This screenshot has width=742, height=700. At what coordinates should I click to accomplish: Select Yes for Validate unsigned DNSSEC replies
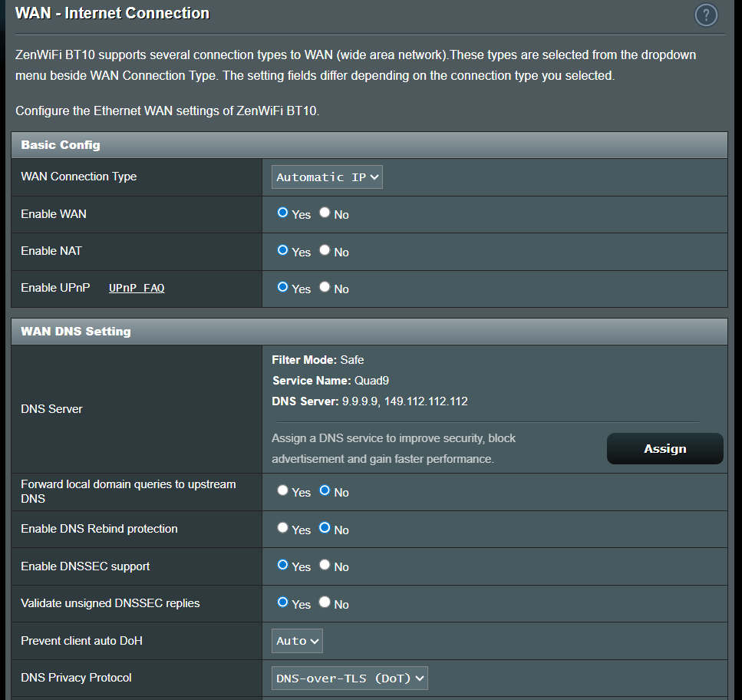click(x=282, y=603)
